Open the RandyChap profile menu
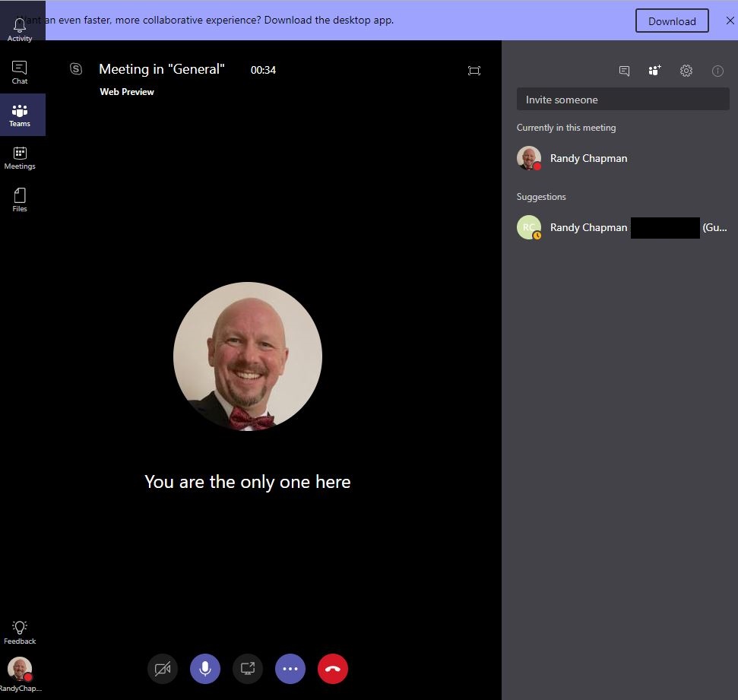 [20, 672]
